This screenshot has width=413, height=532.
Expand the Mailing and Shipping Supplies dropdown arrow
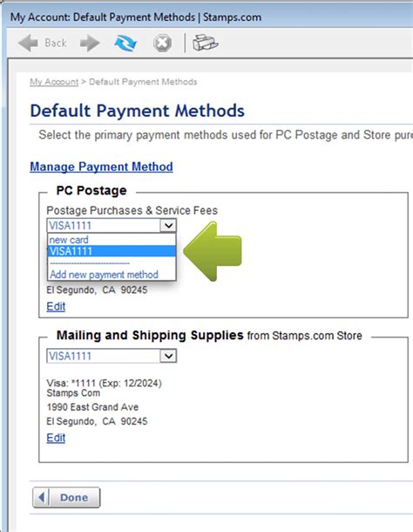click(168, 356)
